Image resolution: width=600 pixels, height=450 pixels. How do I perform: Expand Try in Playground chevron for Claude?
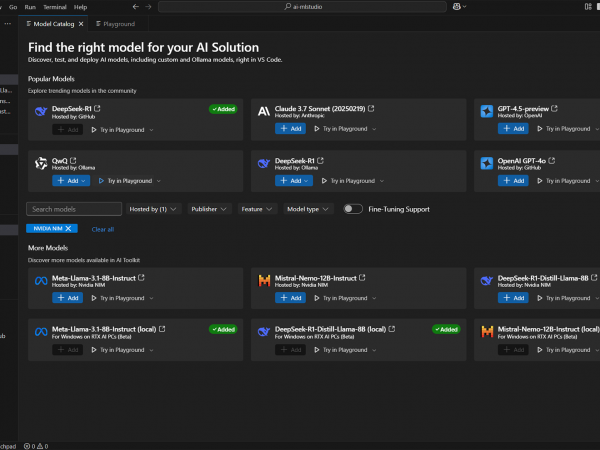[374, 129]
